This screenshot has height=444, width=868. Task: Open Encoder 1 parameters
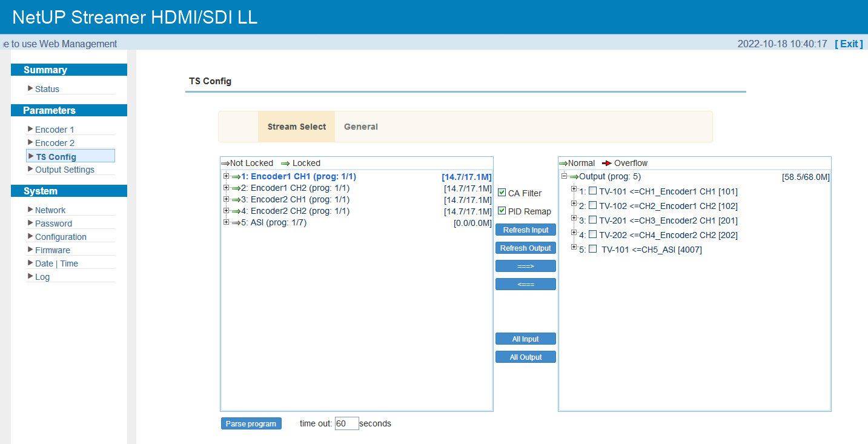(x=55, y=130)
